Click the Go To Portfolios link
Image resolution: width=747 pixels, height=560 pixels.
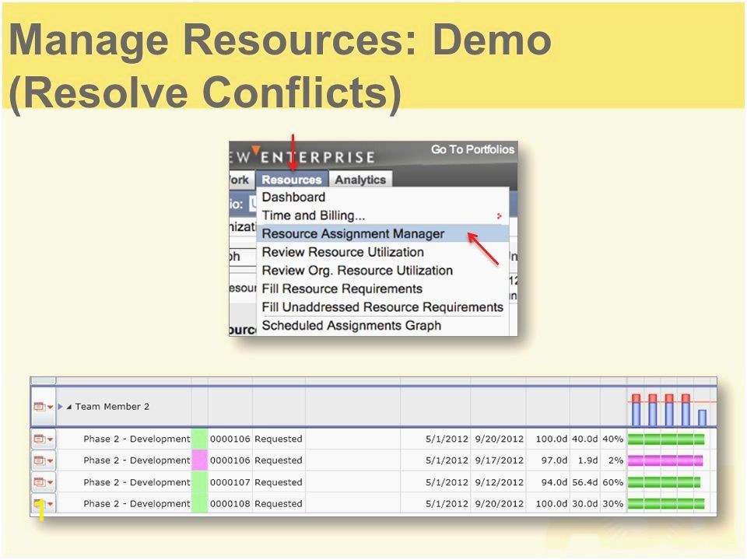point(472,149)
